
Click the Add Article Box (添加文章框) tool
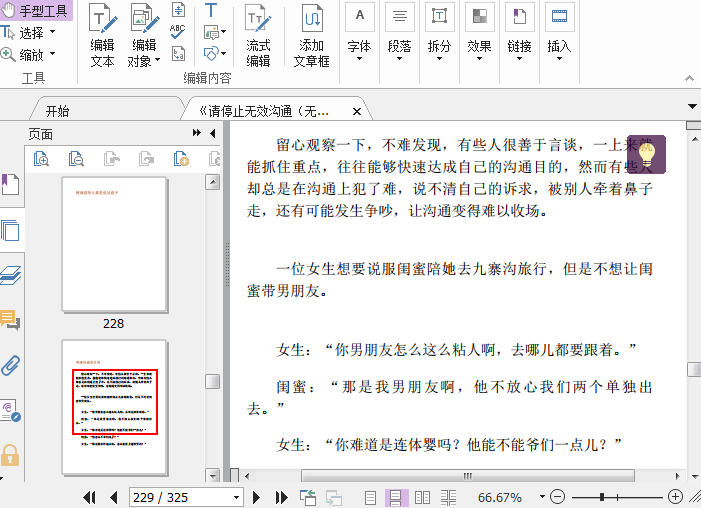coord(312,35)
